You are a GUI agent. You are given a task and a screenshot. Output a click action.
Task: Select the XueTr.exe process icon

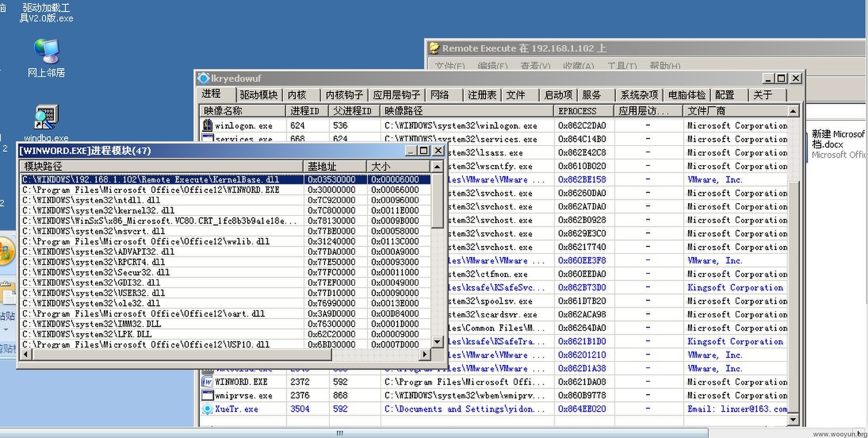207,409
